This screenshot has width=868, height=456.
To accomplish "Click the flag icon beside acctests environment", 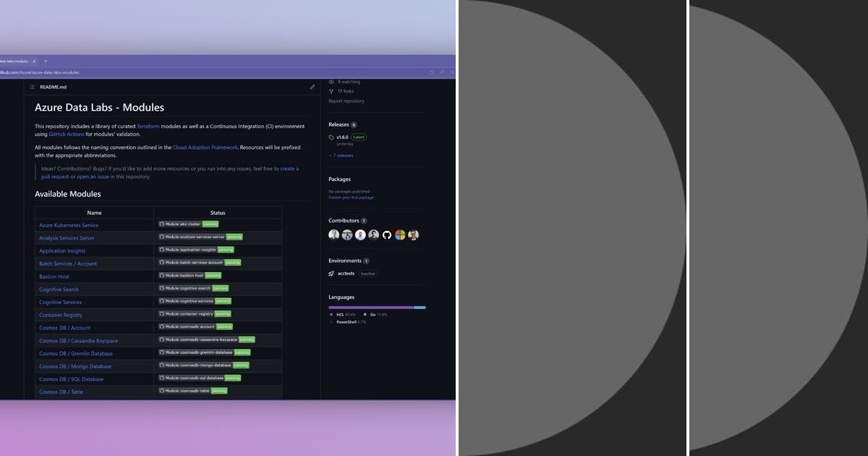I will (x=331, y=274).
